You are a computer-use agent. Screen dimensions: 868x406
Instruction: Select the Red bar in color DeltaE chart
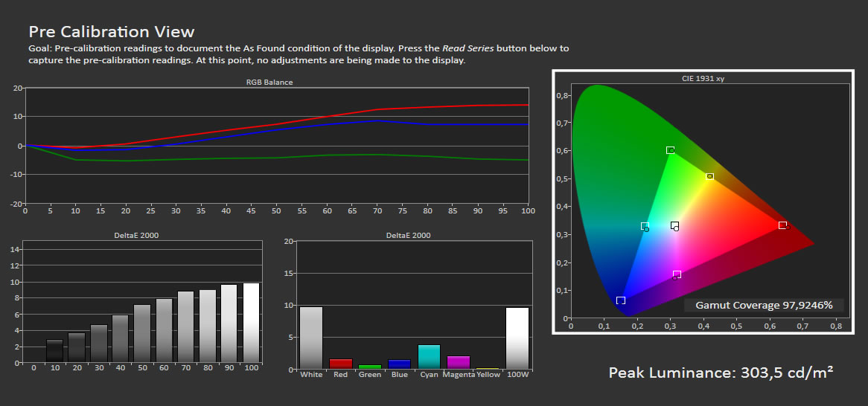(341, 364)
